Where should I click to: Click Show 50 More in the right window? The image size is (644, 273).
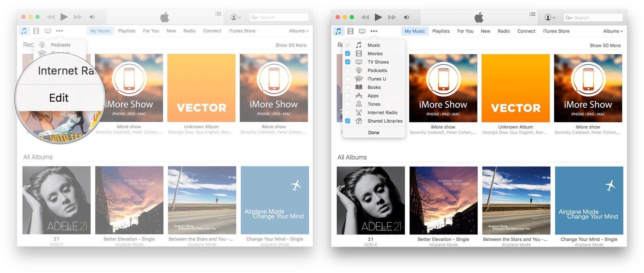[605, 45]
